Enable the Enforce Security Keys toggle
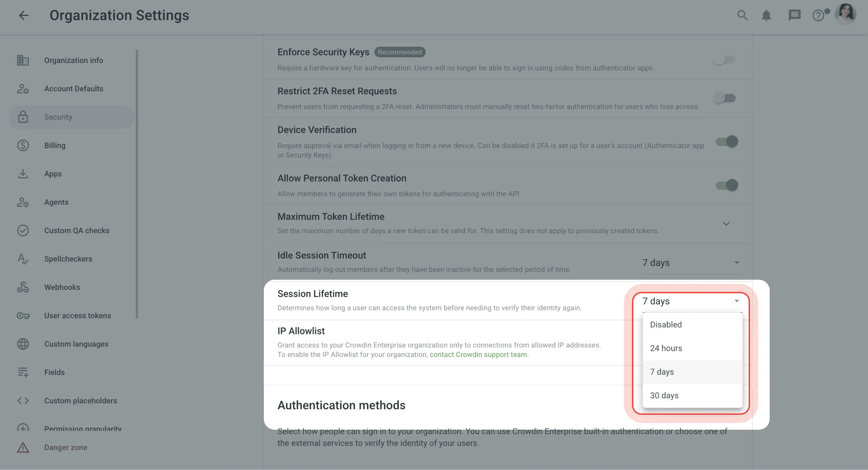Image resolution: width=868 pixels, height=470 pixels. click(725, 60)
